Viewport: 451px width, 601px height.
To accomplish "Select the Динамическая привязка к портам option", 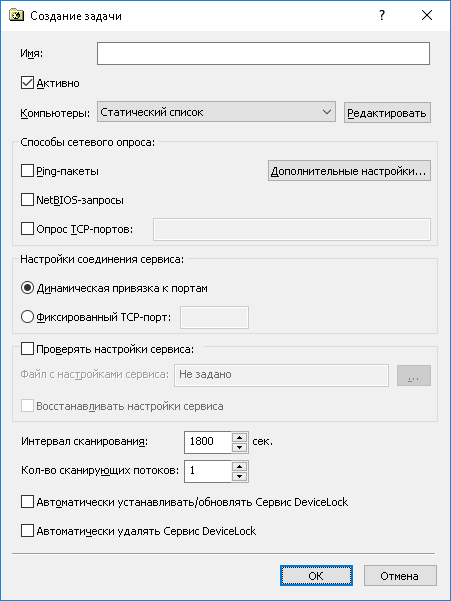I will tap(27, 288).
